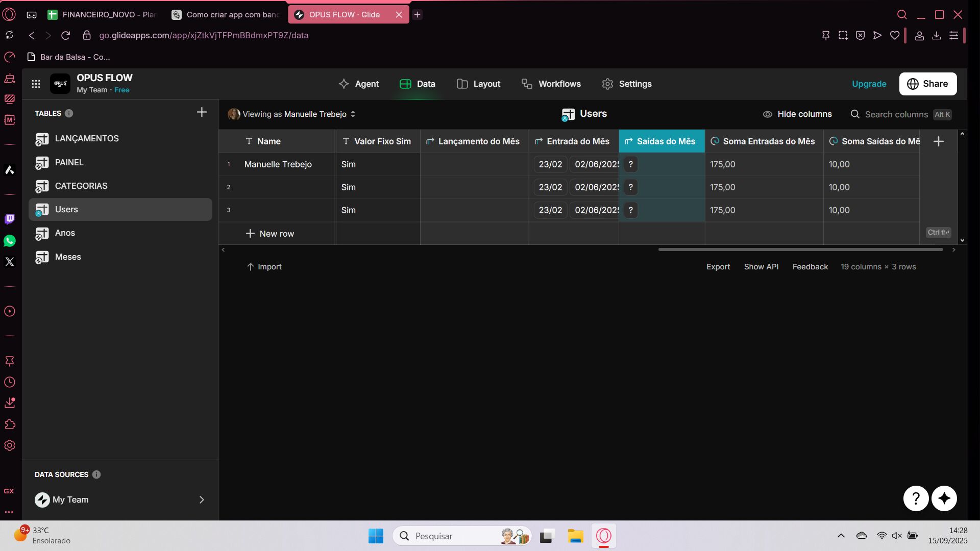The image size is (980, 551).
Task: Click the TABLES info icon
Action: (69, 113)
